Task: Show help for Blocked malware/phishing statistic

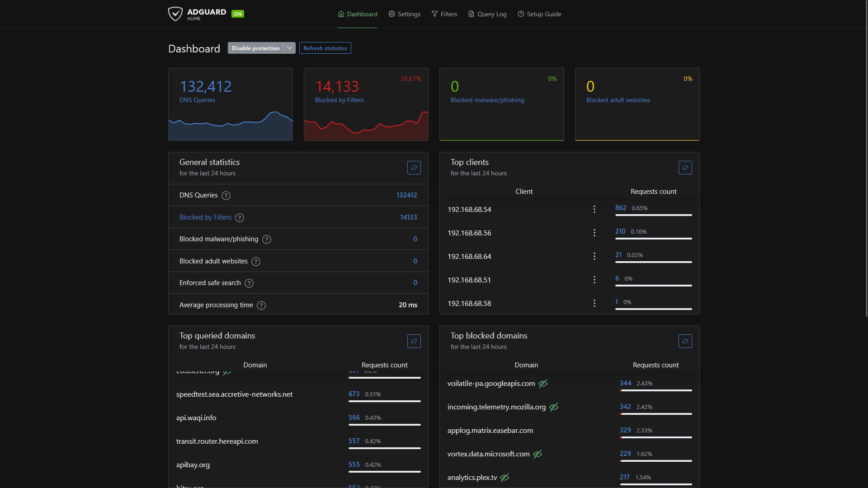Action: (267, 239)
